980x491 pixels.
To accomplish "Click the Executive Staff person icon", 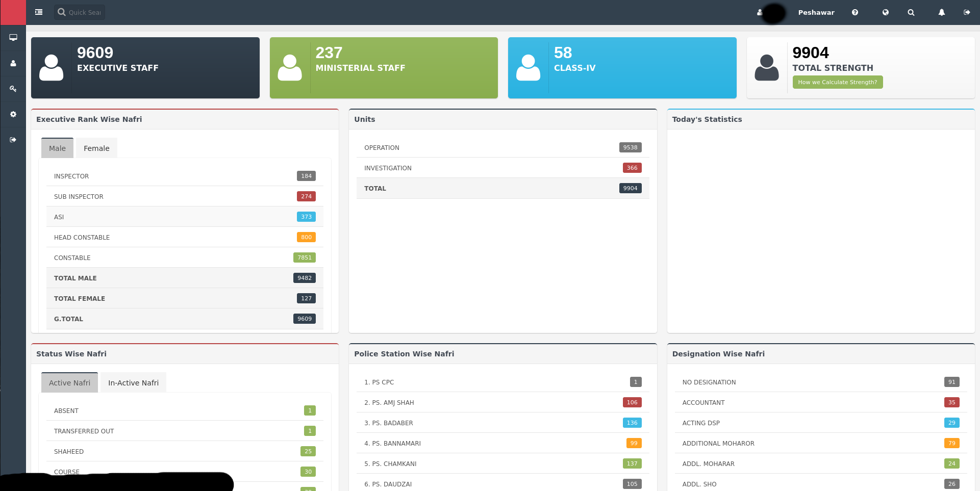I will pos(52,68).
